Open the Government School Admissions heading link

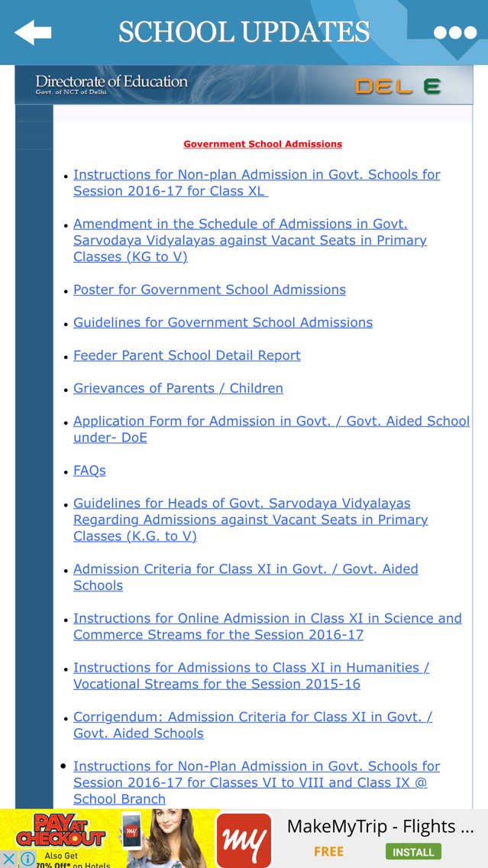point(263,144)
